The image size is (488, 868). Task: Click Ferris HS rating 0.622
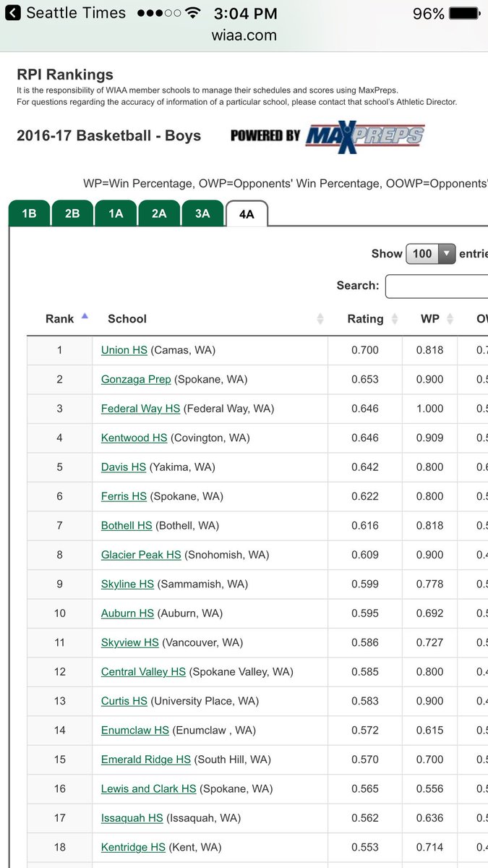click(x=365, y=496)
